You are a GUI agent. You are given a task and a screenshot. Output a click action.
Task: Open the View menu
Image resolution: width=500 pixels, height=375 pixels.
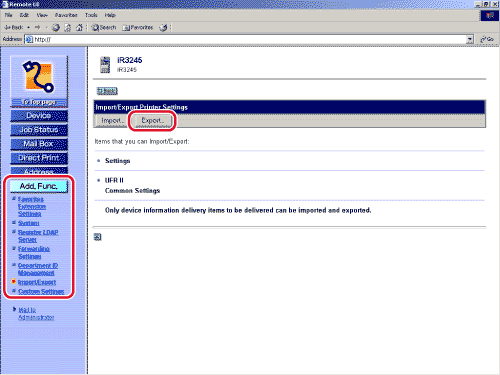coord(42,15)
